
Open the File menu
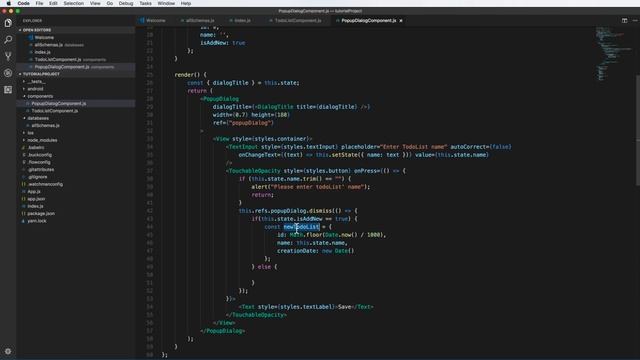pos(39,3)
